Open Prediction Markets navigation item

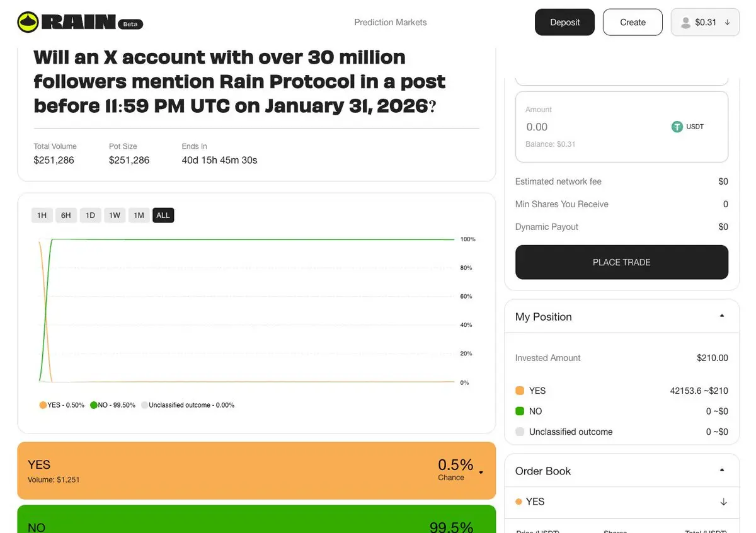(x=391, y=22)
